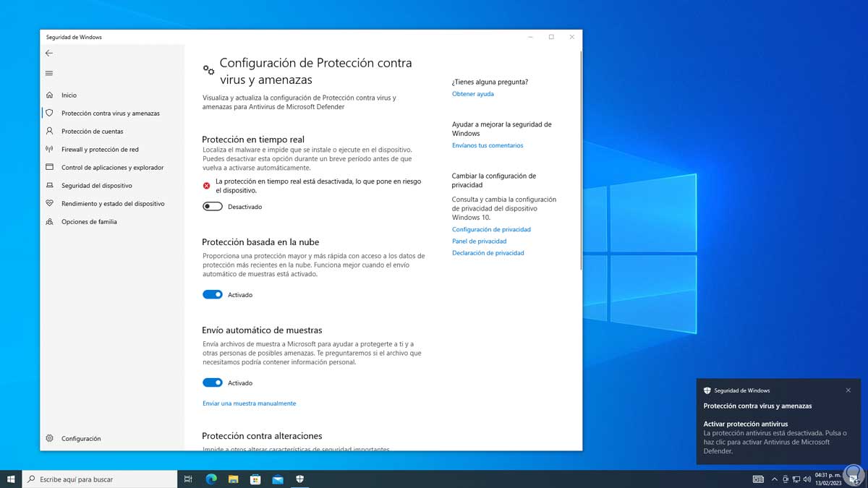Viewport: 868px width, 488px height.
Task: Click the Windows Security taskbar icon
Action: [300, 479]
